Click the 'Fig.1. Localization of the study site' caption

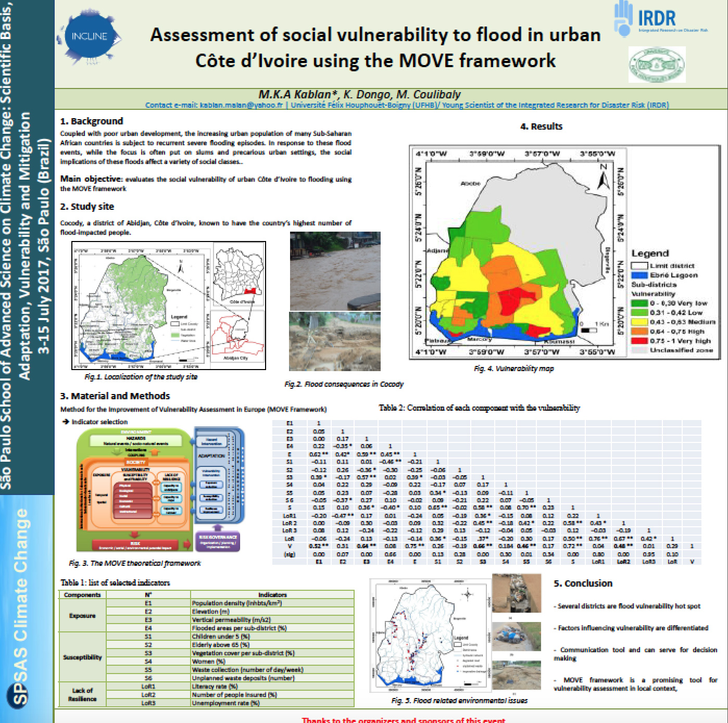(141, 377)
